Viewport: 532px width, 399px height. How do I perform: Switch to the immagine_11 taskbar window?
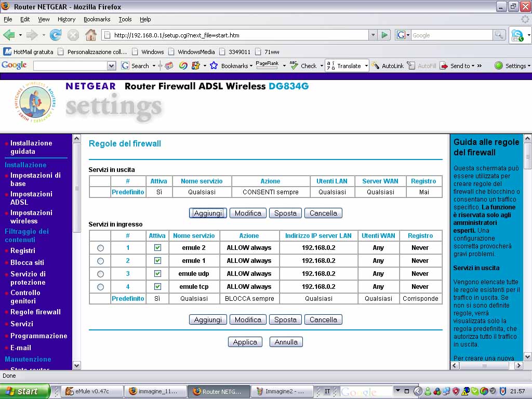(156, 391)
